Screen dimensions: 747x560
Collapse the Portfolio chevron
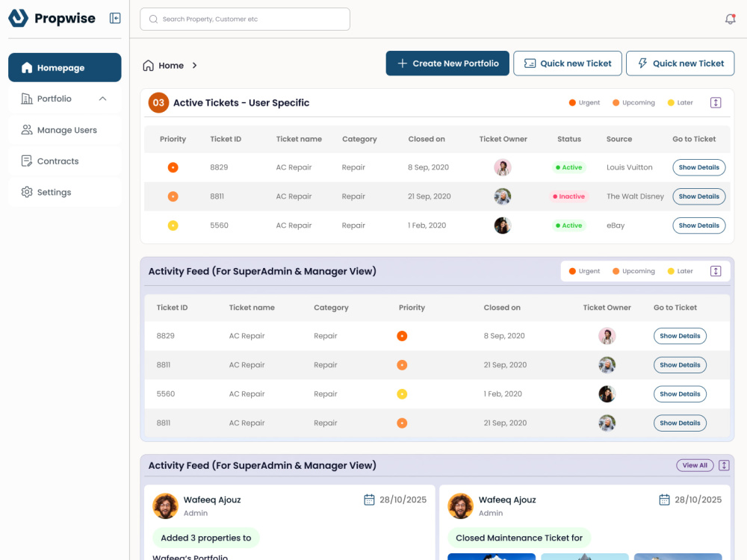pos(102,99)
